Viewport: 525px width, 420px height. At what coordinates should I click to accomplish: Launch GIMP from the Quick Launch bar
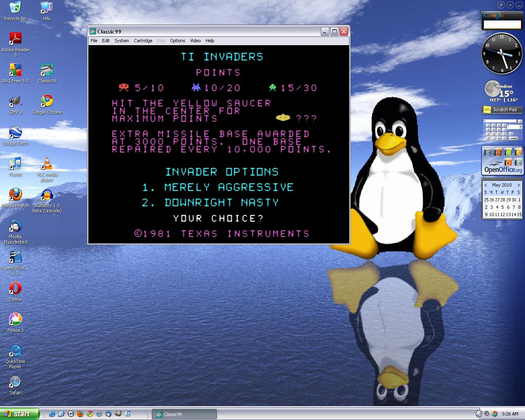pos(118,414)
